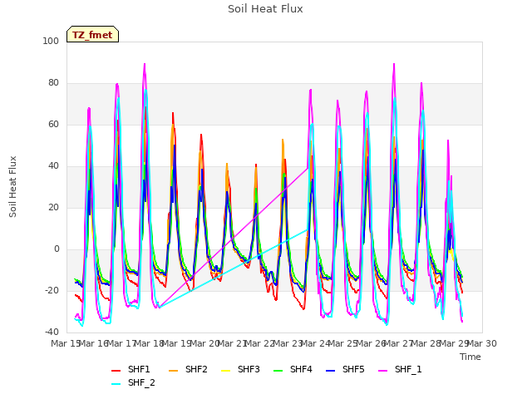532x399 pixels.
Task: Click the 0 y-axis tick label
Action: [57, 249]
